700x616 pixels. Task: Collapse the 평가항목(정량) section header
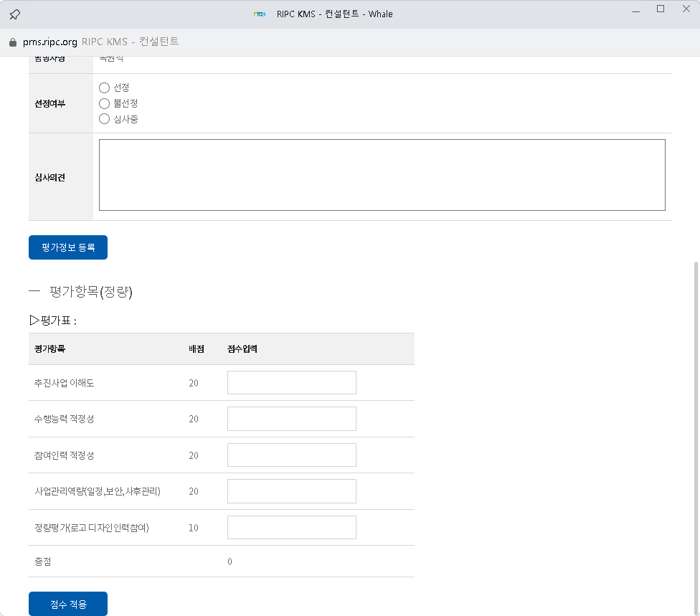[x=35, y=292]
